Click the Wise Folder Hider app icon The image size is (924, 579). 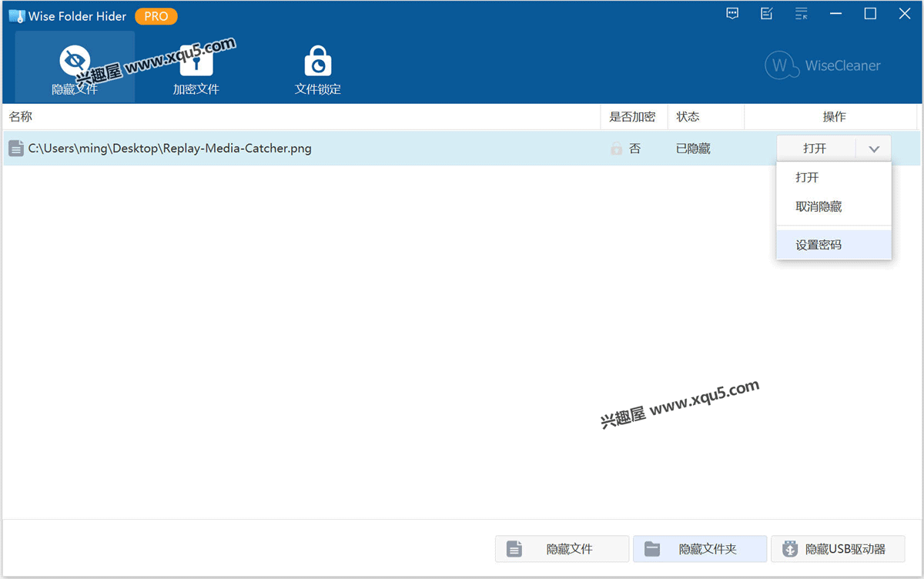(x=16, y=16)
